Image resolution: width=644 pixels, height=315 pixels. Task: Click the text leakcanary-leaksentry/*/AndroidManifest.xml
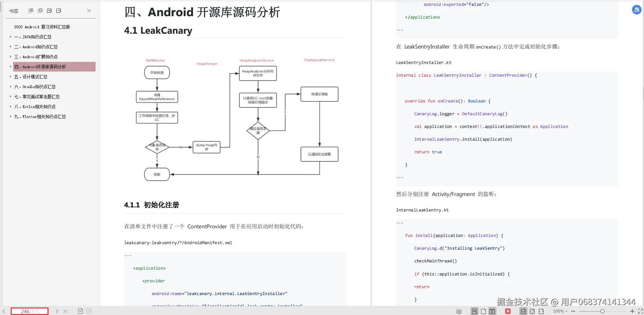coord(178,243)
